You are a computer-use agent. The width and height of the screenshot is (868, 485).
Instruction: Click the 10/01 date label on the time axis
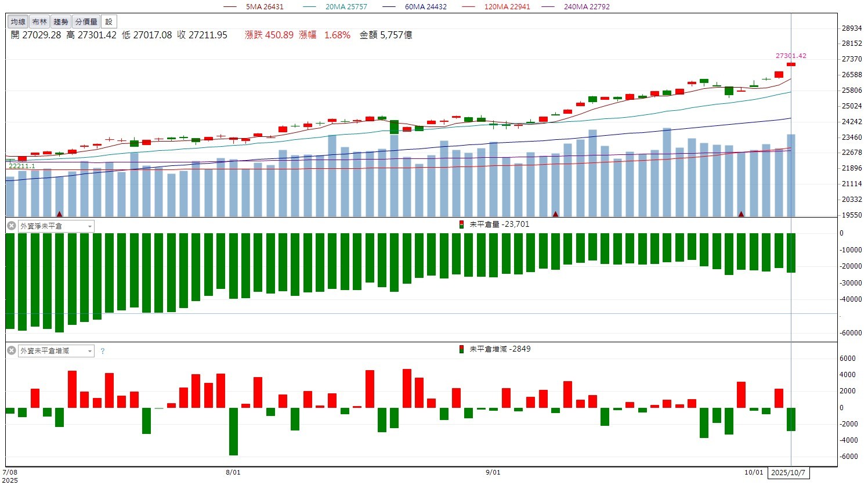pyautogui.click(x=754, y=472)
